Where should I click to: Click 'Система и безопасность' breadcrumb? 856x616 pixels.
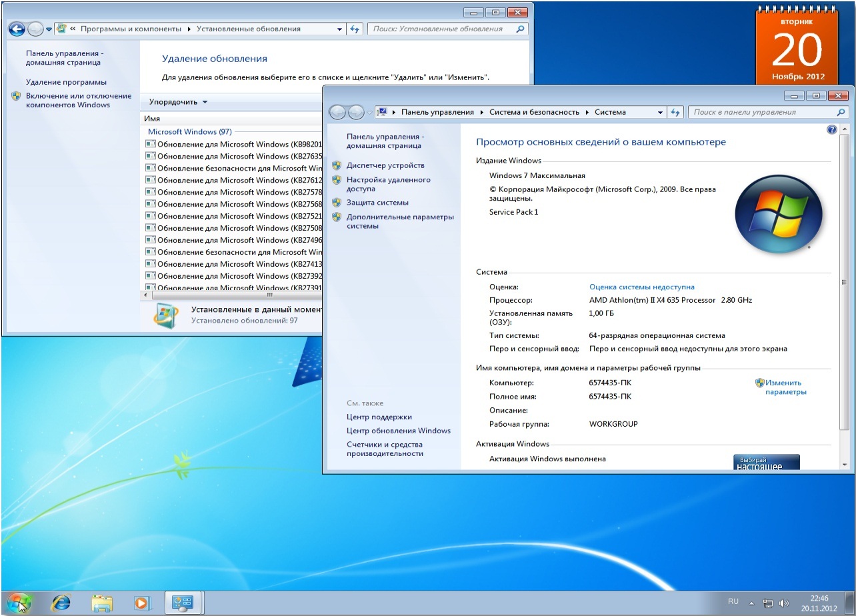[x=534, y=112]
